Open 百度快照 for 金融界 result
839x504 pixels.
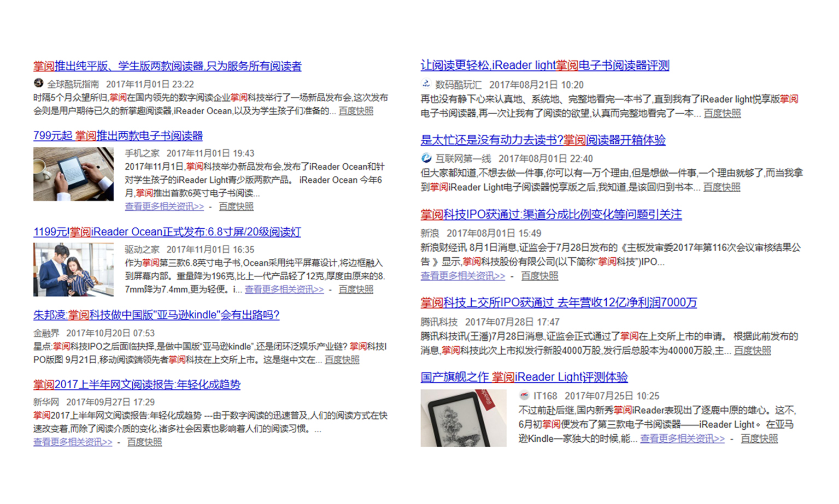click(342, 360)
